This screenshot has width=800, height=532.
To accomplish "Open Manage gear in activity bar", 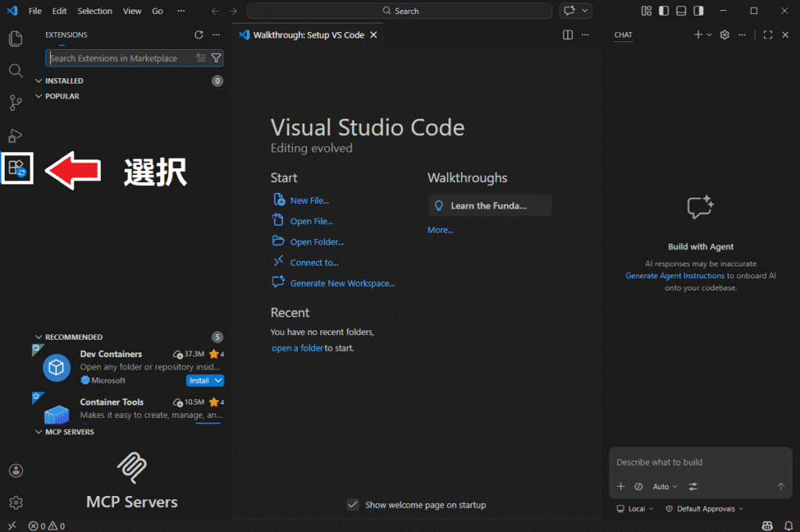I will pos(16,502).
